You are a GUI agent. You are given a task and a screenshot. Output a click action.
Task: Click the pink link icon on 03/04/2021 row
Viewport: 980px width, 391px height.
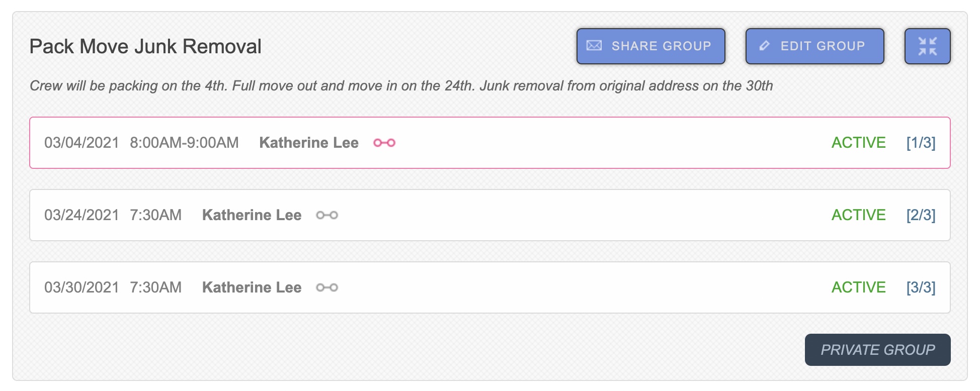point(384,143)
